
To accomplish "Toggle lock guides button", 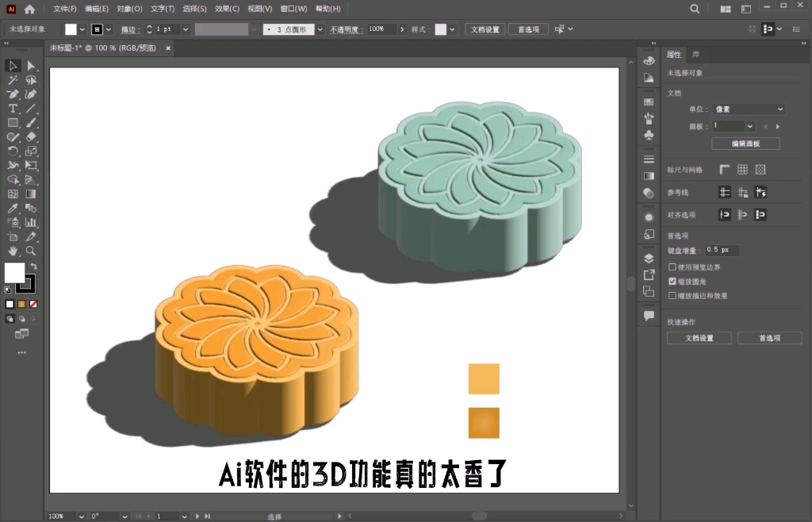I will tap(742, 192).
